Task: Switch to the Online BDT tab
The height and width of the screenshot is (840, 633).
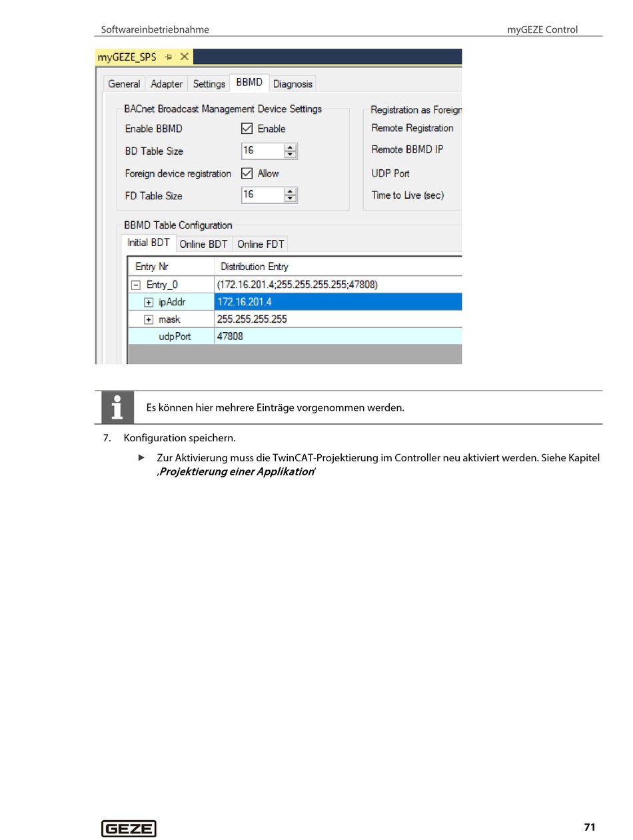Action: [203, 244]
